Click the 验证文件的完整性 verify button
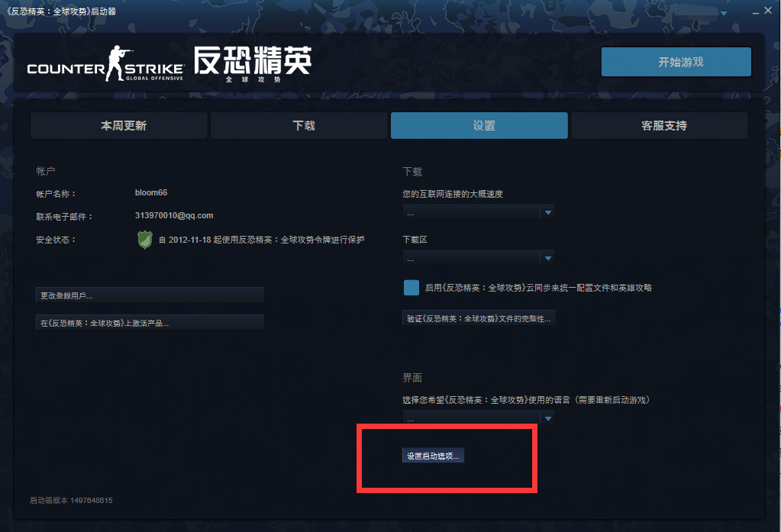 click(479, 318)
